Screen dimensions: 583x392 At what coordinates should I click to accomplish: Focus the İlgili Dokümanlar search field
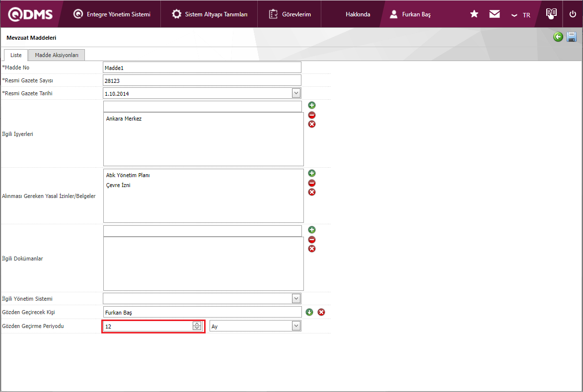pyautogui.click(x=202, y=231)
